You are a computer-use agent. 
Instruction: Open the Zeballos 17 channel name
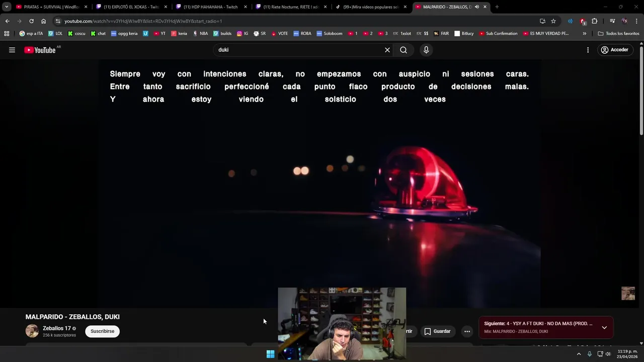[x=57, y=328]
